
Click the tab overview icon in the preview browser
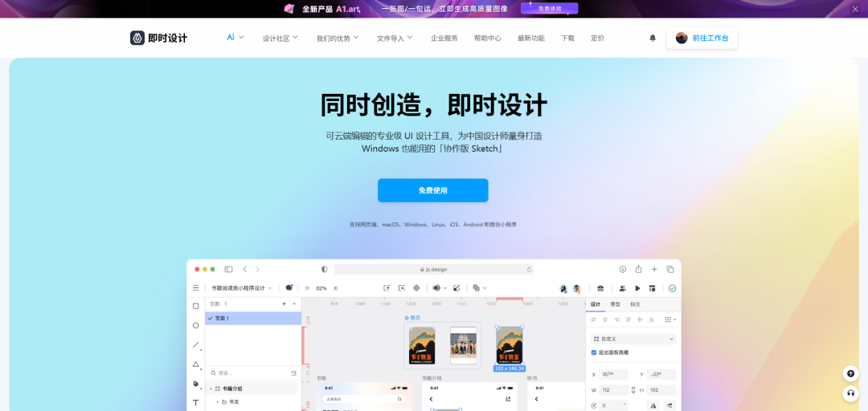[x=670, y=270]
